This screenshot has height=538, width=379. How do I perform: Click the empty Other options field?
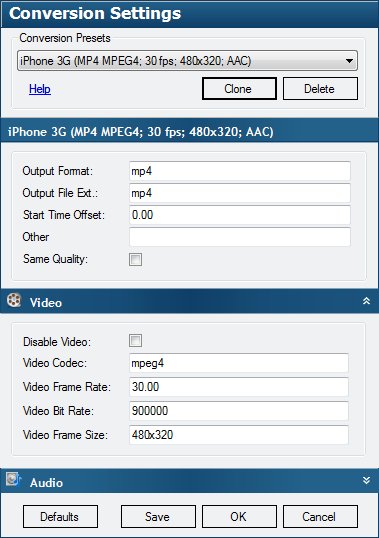click(x=240, y=237)
